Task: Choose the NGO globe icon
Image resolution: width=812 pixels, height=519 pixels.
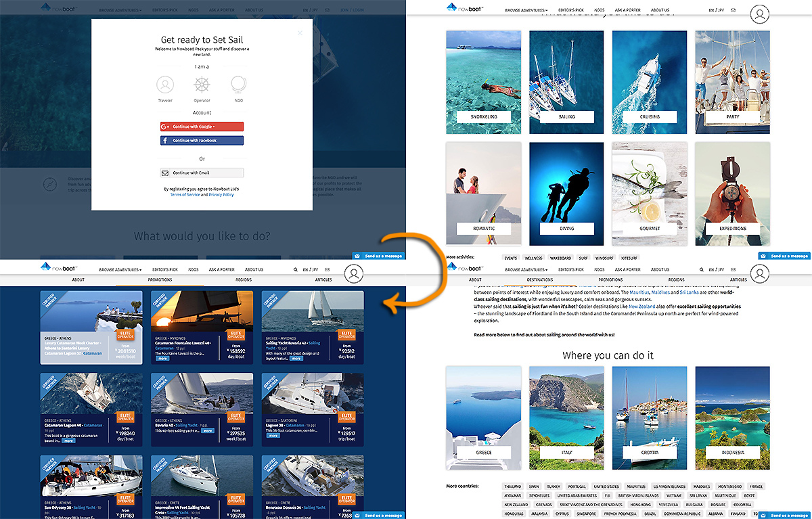Action: (238, 85)
